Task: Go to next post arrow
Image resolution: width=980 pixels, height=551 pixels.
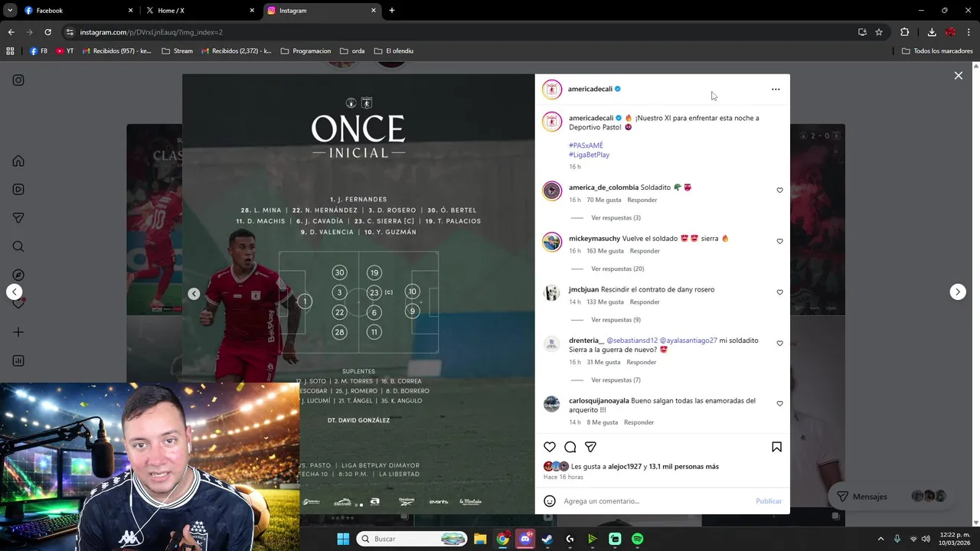Action: point(958,292)
